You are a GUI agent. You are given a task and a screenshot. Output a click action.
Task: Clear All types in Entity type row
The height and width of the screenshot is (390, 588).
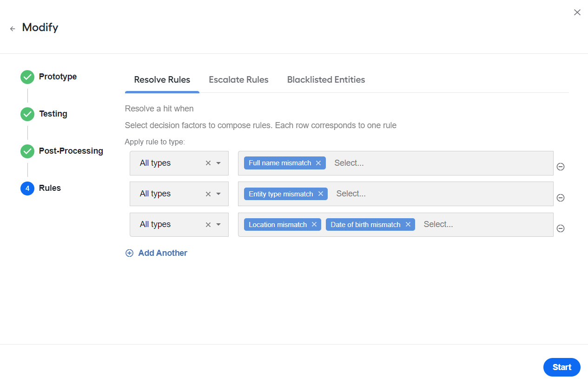208,194
